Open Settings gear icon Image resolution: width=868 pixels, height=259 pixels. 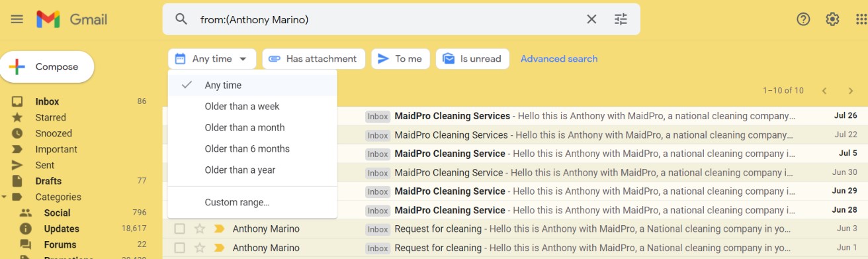tap(832, 19)
